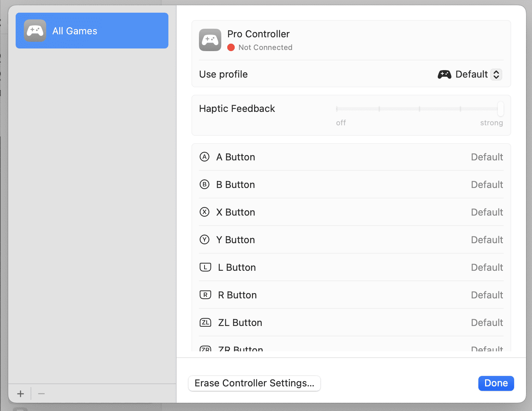Viewport: 532px width, 411px height.
Task: Click the Pro Controller gamepad icon
Action: 210,40
